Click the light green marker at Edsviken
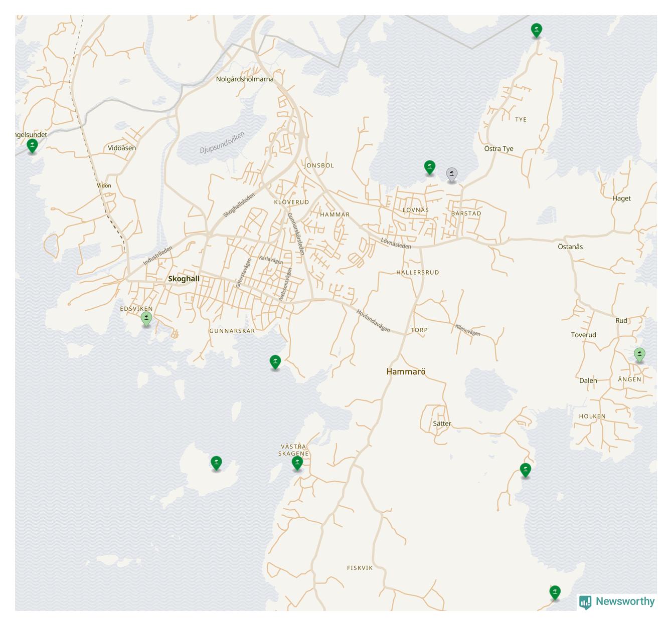672x626 pixels. point(146,319)
